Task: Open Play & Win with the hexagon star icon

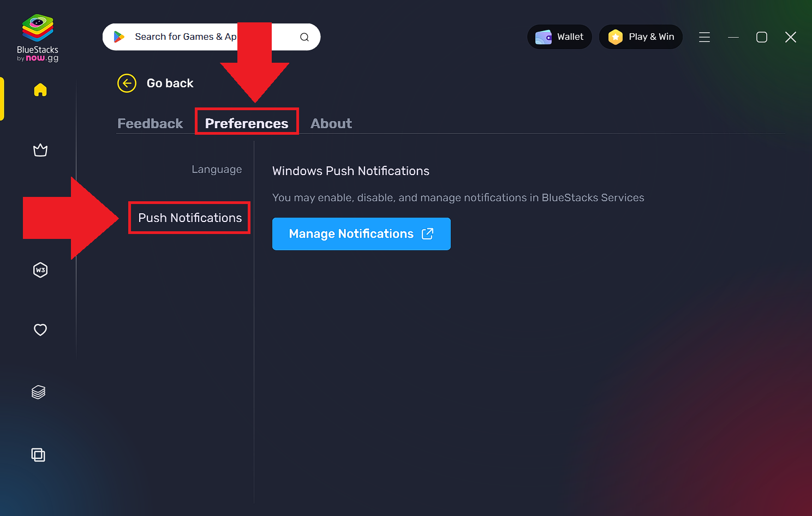Action: coord(616,37)
